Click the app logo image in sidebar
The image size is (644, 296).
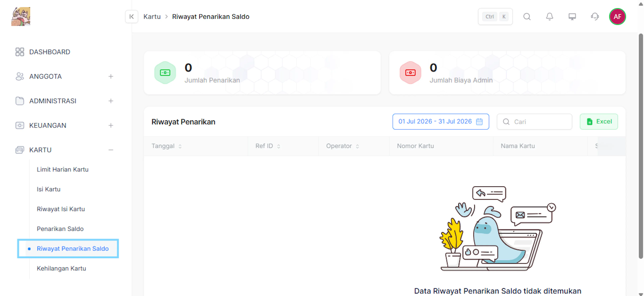coord(21,16)
